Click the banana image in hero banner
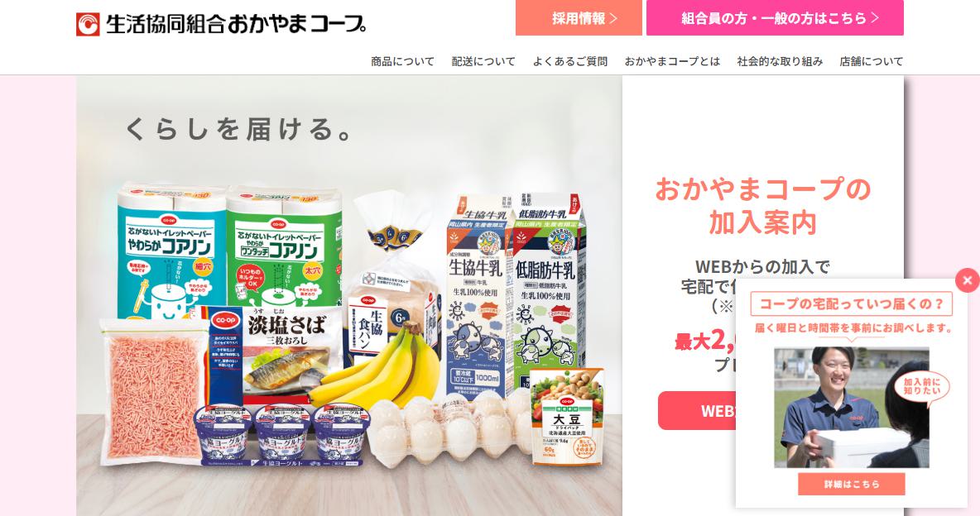 coord(382,365)
